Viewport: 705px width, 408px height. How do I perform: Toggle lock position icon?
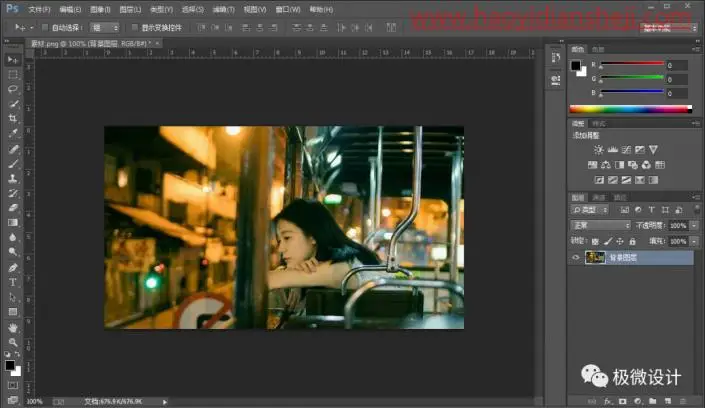click(x=620, y=242)
